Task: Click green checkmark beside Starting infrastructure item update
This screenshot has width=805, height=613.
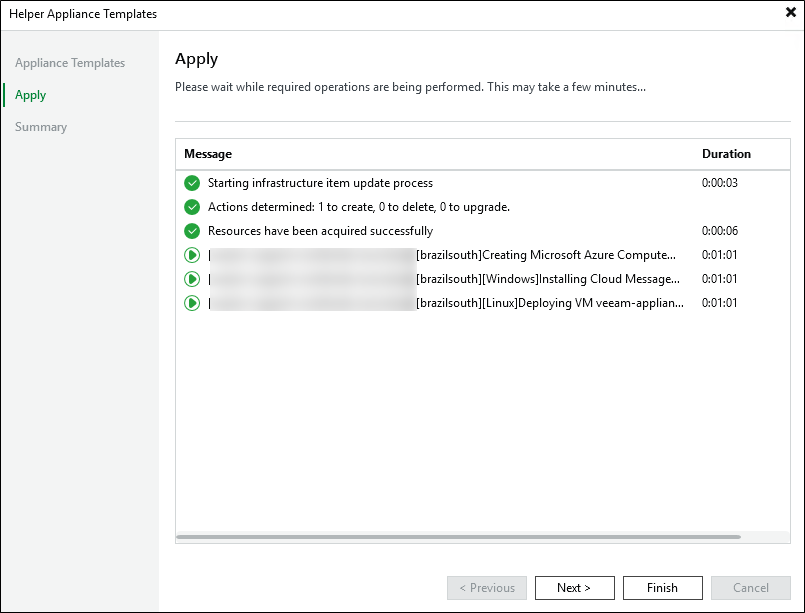Action: tap(192, 183)
